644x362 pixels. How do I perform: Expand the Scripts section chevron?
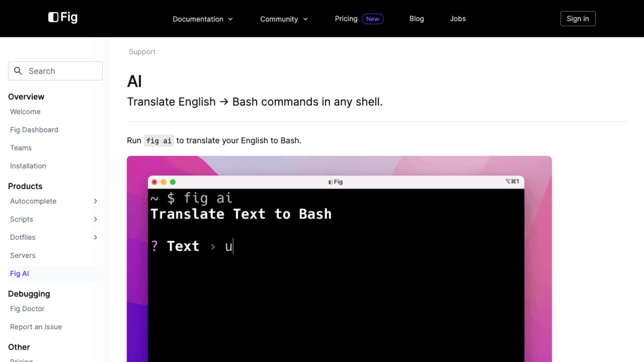[95, 219]
